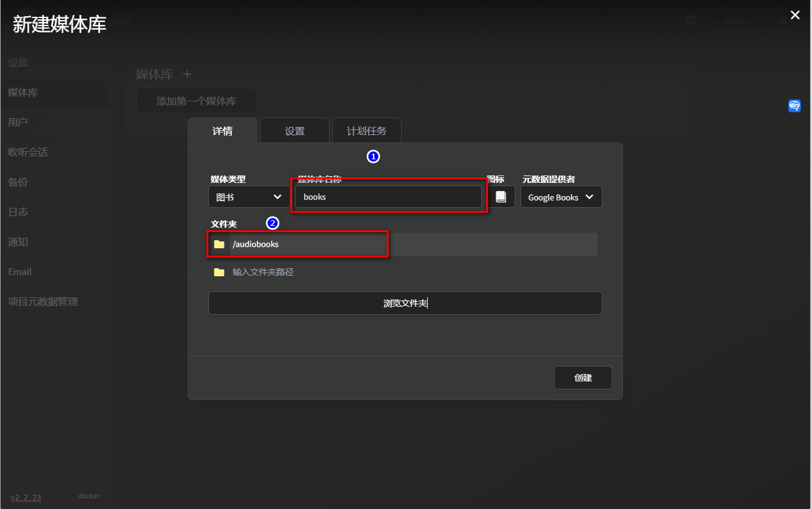Screen dimensions: 812x509
Task: Open the 媒体类型 dropdown showing 图书
Action: click(248, 197)
